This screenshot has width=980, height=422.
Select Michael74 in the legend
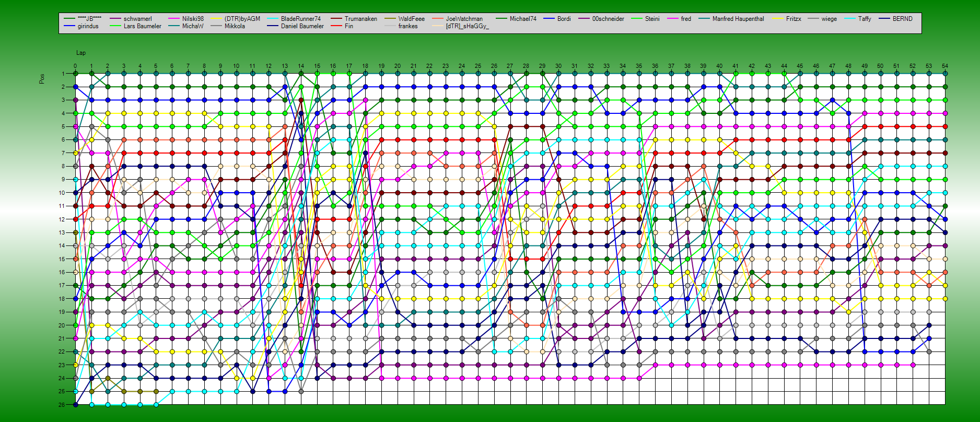[x=523, y=19]
